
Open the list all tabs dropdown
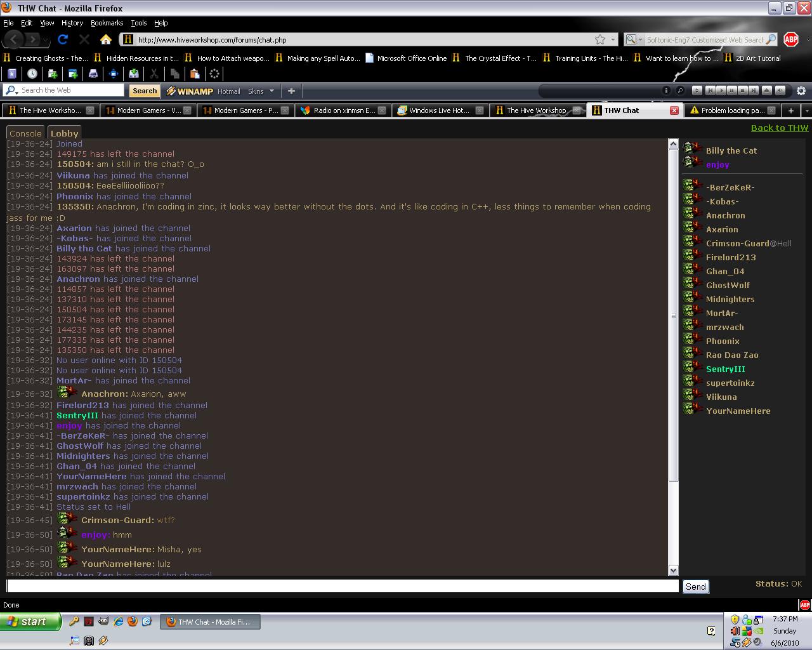(806, 110)
